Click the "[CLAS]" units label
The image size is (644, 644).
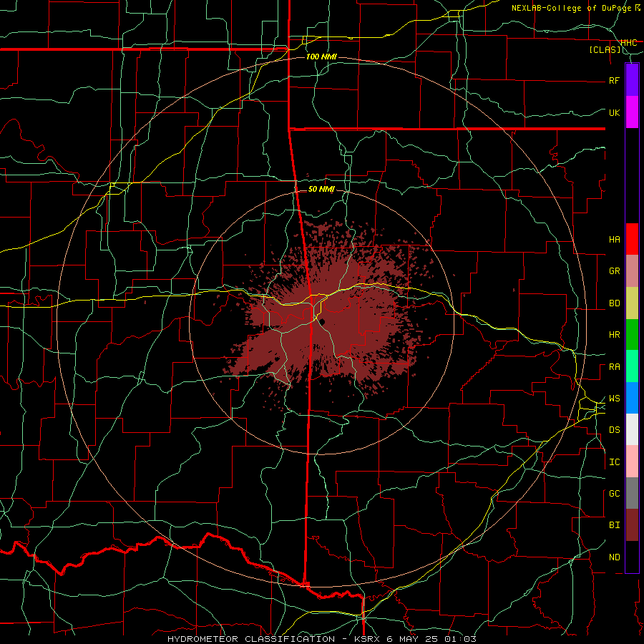(x=605, y=49)
